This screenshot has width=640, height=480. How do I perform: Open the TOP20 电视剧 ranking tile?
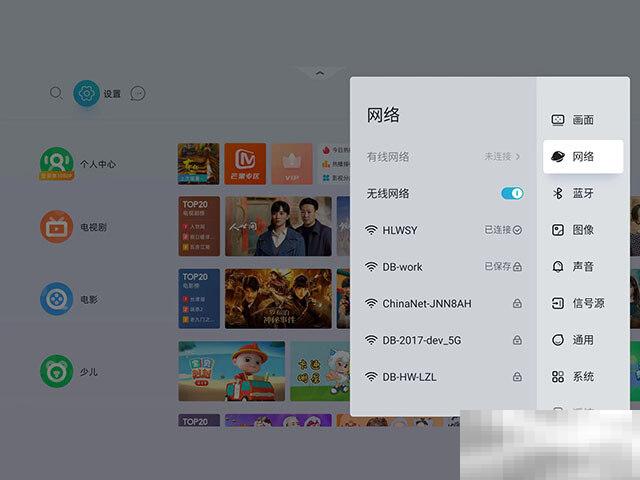[199, 226]
